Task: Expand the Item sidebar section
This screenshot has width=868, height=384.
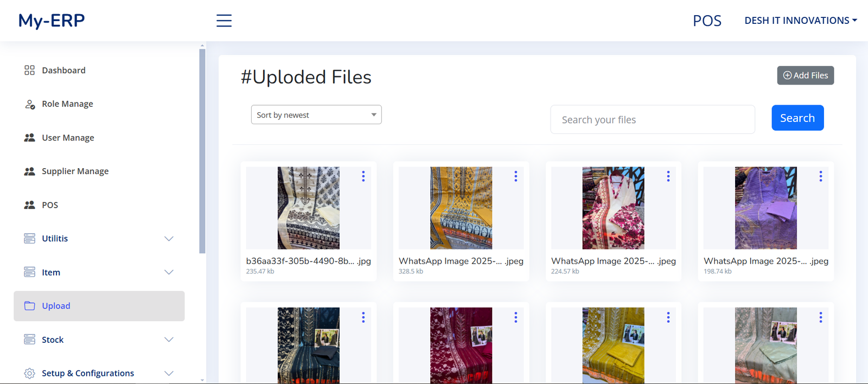Action: [169, 272]
